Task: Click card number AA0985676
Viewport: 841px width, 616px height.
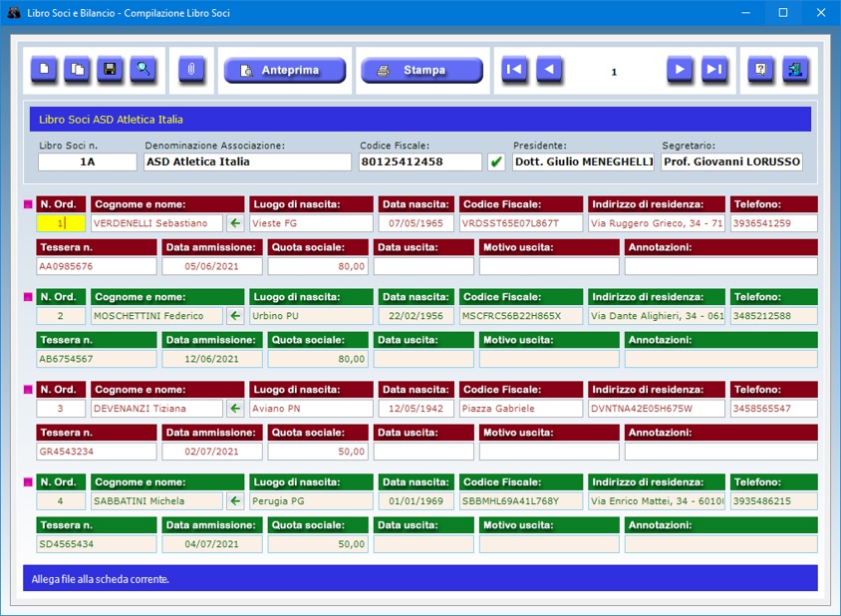Action: [97, 266]
